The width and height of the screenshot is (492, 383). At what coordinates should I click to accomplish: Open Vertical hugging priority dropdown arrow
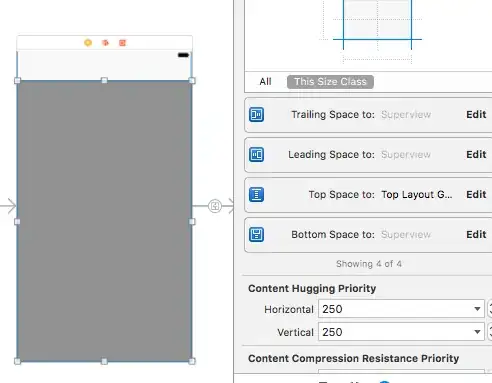click(x=477, y=332)
